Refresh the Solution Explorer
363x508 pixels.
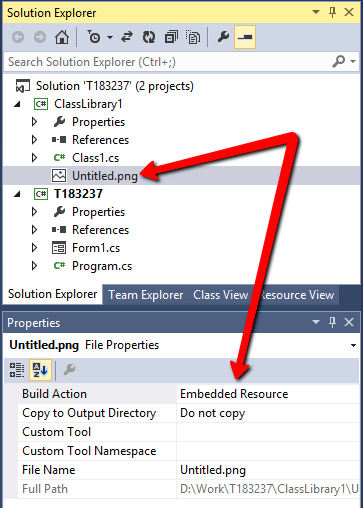[x=149, y=37]
